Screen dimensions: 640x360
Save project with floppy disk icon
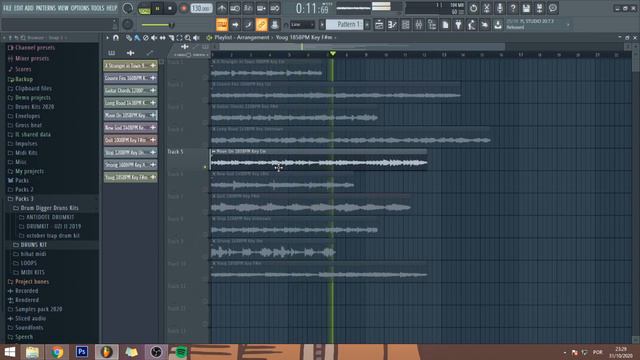pyautogui.click(x=526, y=8)
